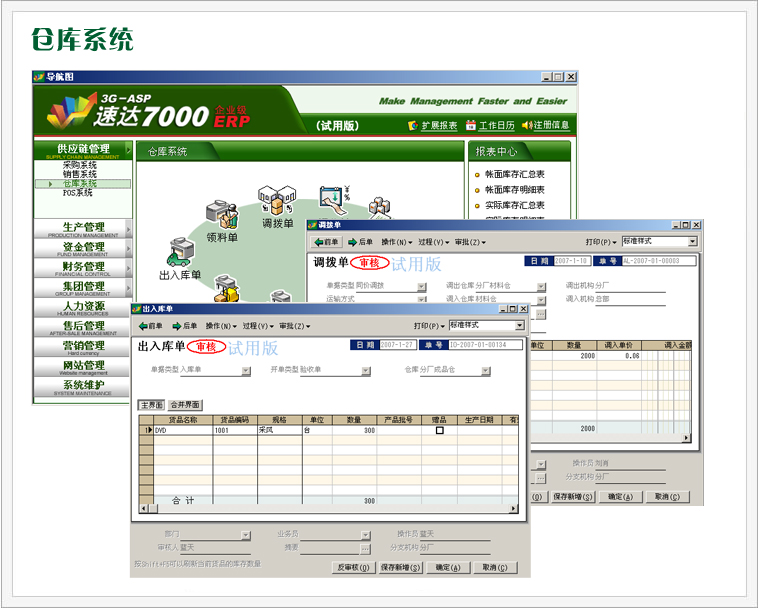The image size is (758, 608).
Task: Select DVD cell in 货品名称 column
Action: coord(183,430)
